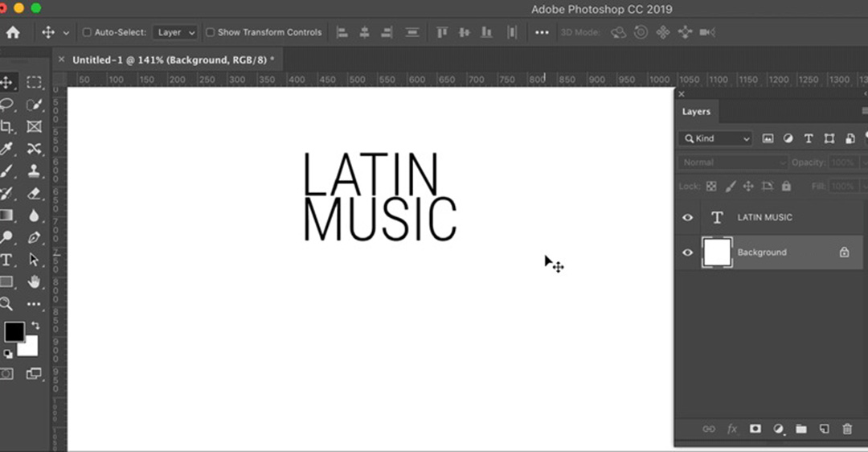Select the Crop tool
The height and width of the screenshot is (452, 868).
pos(6,127)
